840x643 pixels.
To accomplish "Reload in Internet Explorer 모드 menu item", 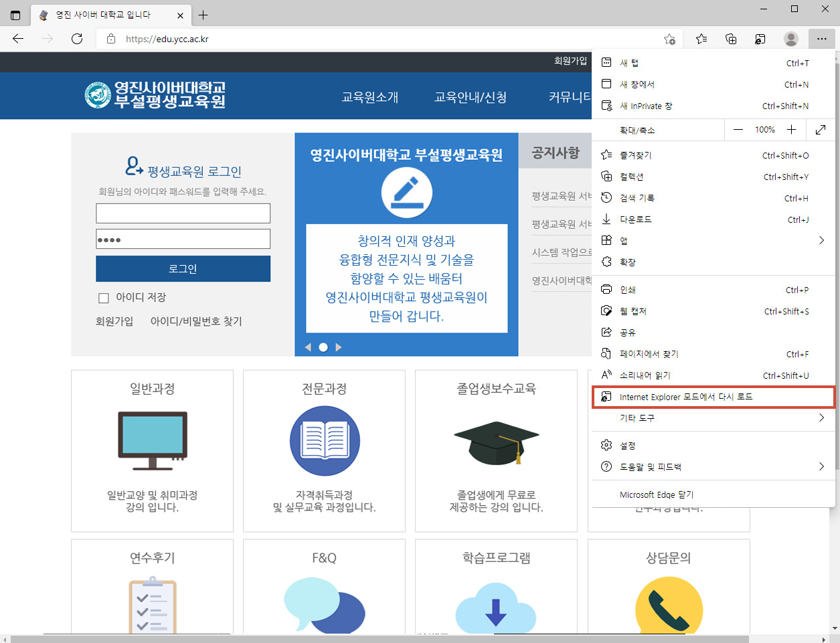I will click(x=713, y=397).
